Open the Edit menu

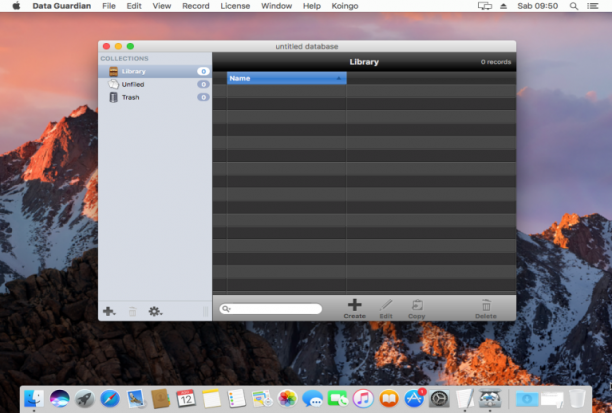point(134,6)
